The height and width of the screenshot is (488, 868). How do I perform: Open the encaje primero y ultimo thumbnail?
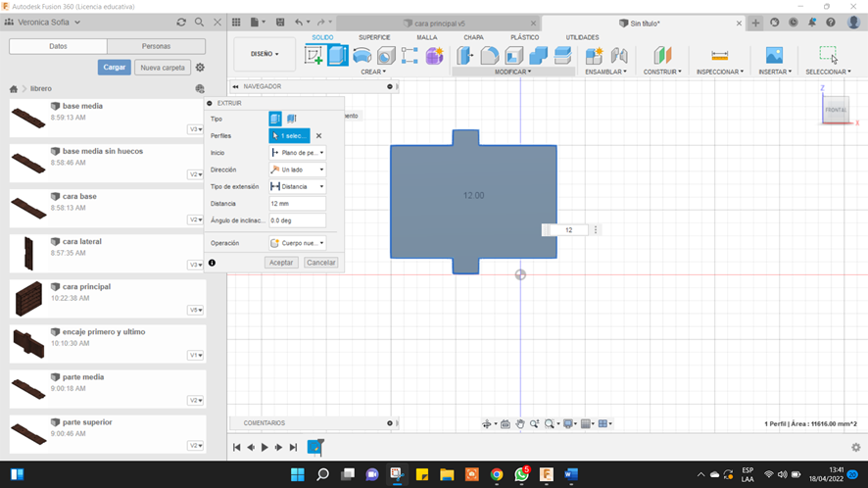28,343
